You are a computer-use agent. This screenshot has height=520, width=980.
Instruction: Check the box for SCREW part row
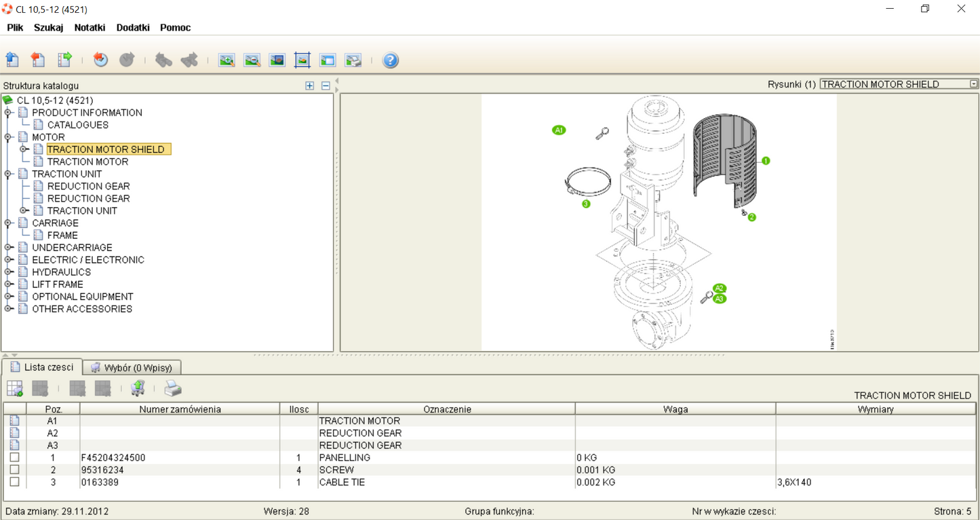tap(14, 470)
